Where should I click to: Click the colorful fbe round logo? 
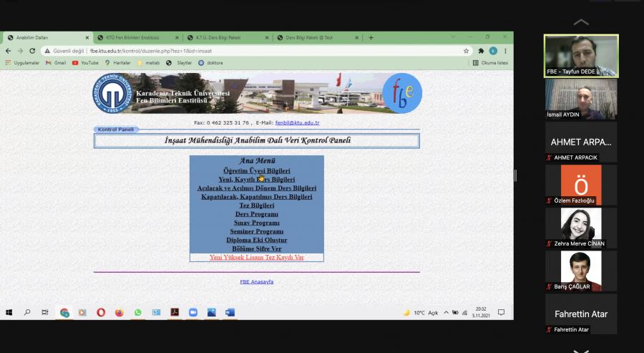point(402,93)
